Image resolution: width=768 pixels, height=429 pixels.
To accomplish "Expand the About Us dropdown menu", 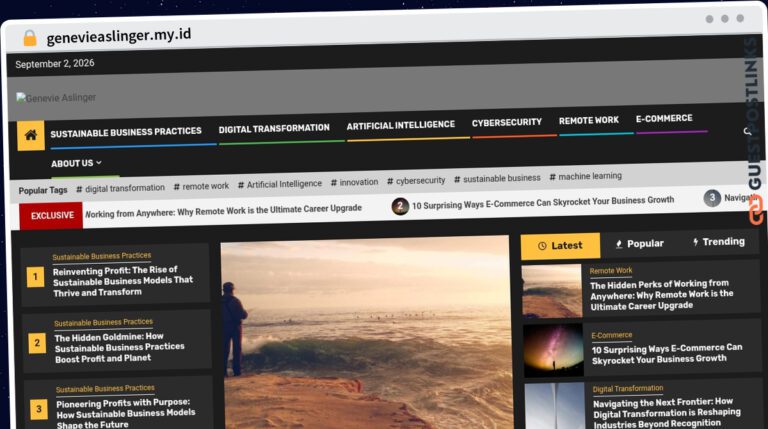I will (x=76, y=163).
